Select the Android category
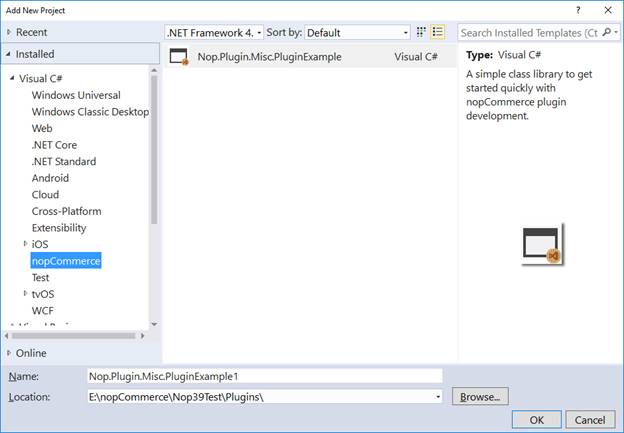The width and height of the screenshot is (624, 433). pyautogui.click(x=50, y=178)
